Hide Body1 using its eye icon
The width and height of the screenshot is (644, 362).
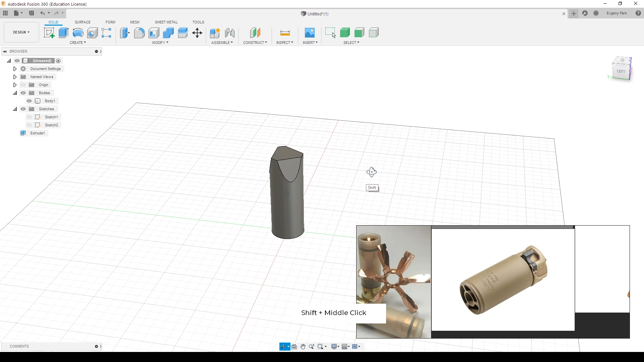click(x=29, y=101)
